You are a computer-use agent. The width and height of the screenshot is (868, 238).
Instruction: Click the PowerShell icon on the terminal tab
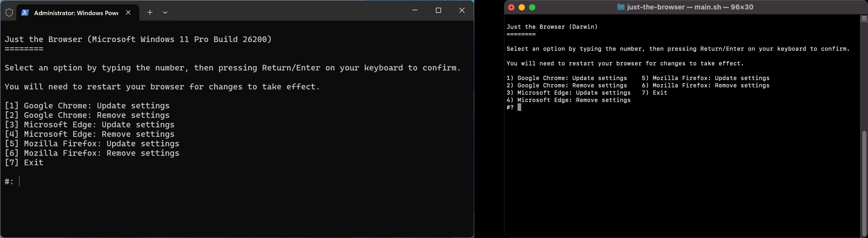25,13
